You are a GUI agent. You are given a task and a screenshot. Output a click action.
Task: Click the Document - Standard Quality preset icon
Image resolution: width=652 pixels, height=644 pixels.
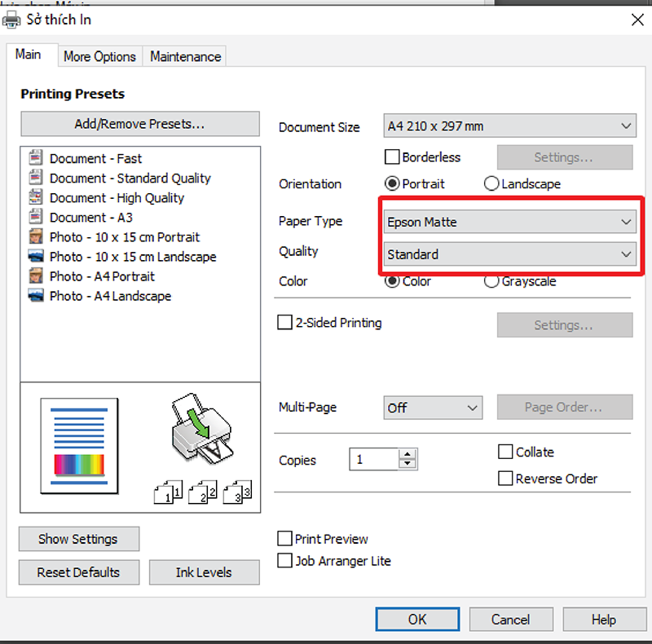pos(35,177)
